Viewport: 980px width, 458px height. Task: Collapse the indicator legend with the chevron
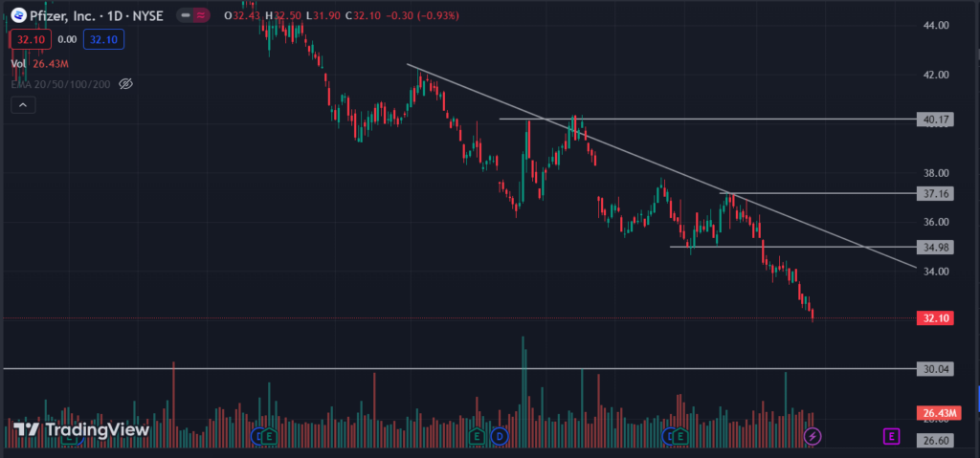[23, 105]
